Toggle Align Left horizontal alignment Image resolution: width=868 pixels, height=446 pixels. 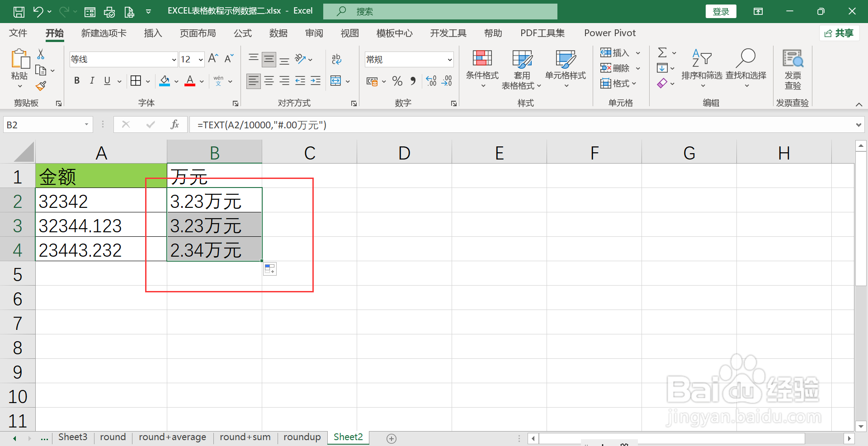coord(254,81)
